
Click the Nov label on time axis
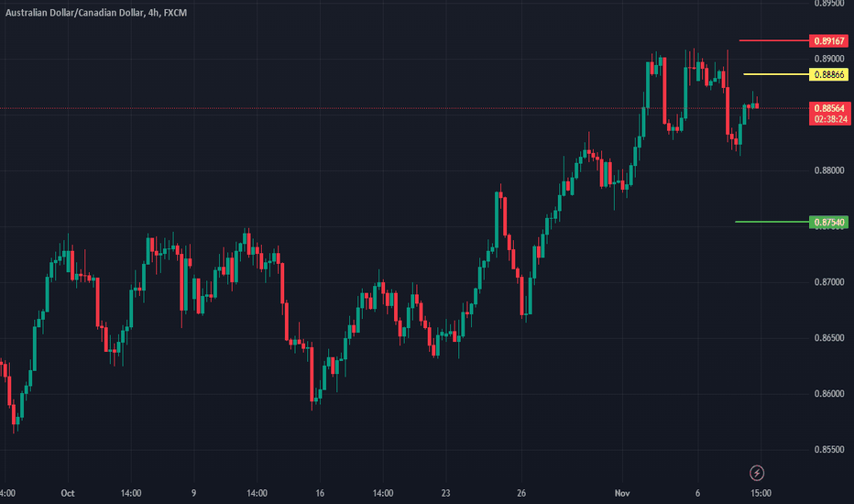622,493
